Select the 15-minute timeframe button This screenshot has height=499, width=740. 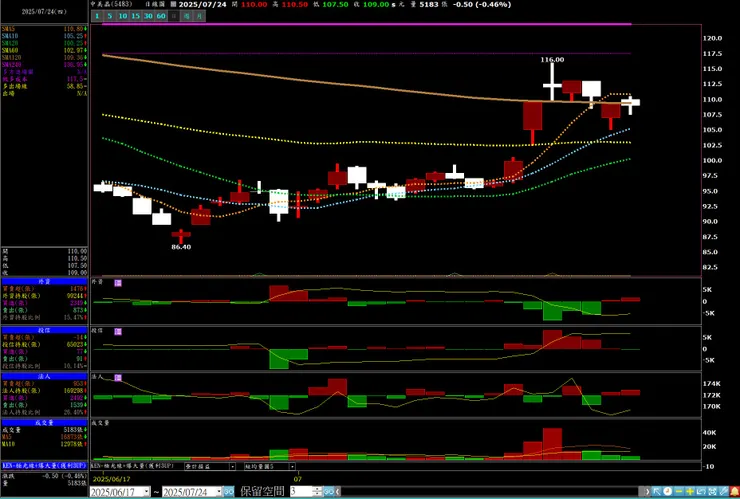(135, 16)
